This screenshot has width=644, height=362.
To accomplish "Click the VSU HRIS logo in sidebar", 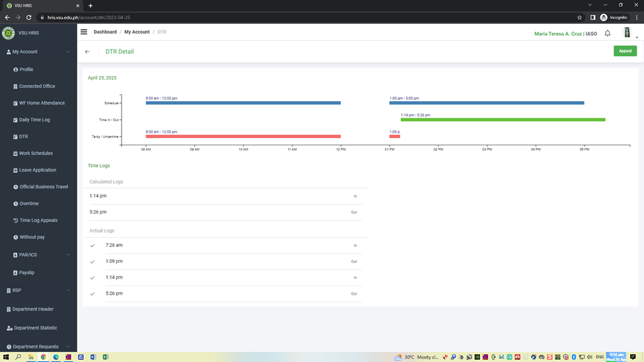I will pyautogui.click(x=9, y=33).
